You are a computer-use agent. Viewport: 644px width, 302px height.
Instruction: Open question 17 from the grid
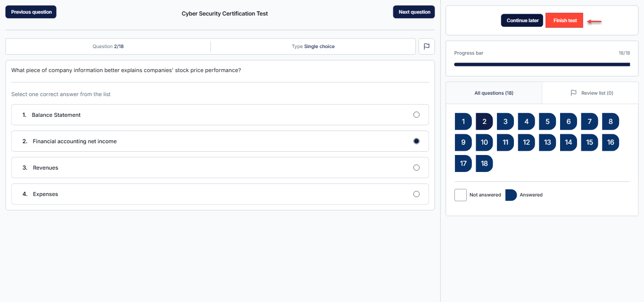tap(463, 163)
